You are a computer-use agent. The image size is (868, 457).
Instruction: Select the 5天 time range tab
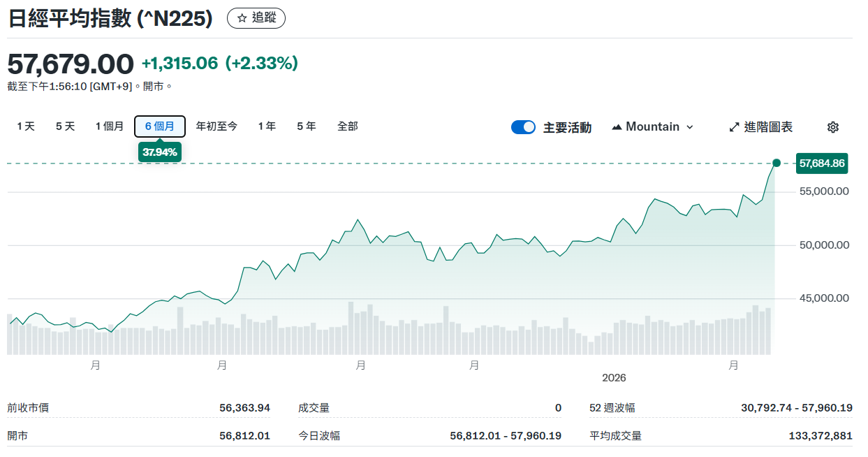66,126
